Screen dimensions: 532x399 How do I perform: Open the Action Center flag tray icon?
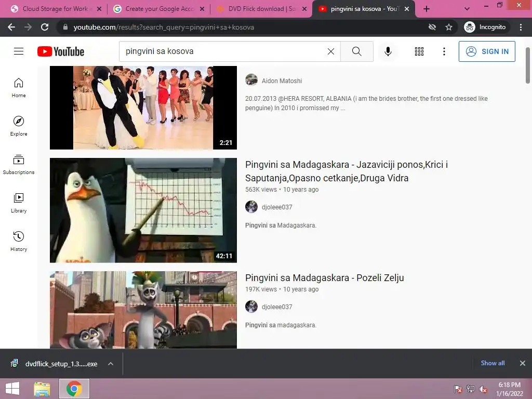click(458, 389)
